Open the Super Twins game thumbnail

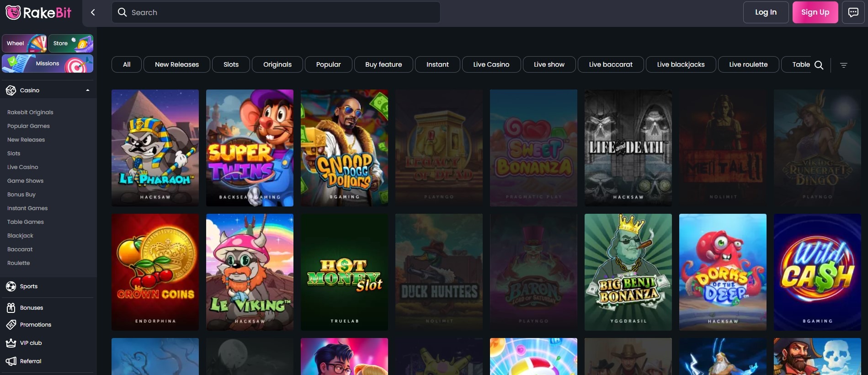250,148
